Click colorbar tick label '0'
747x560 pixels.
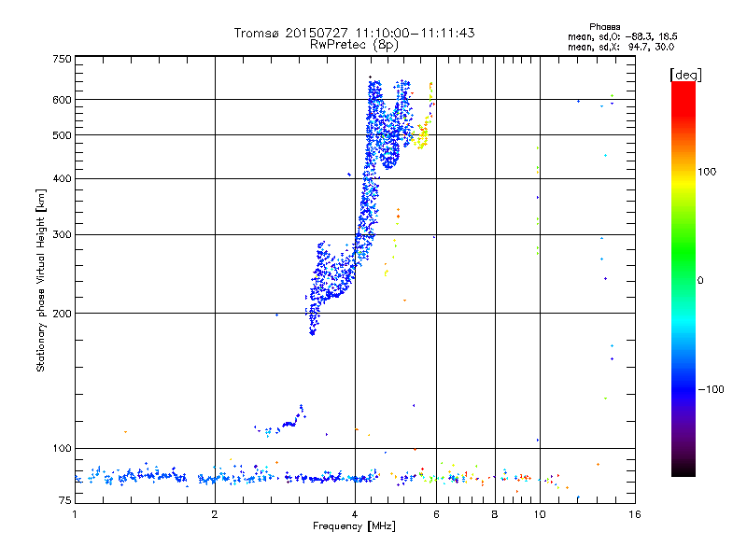700,281
